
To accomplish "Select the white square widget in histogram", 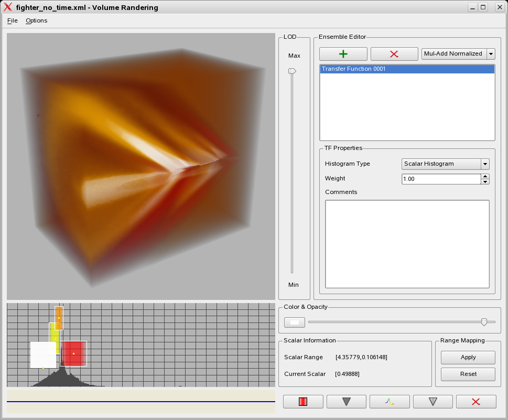I will pyautogui.click(x=43, y=355).
